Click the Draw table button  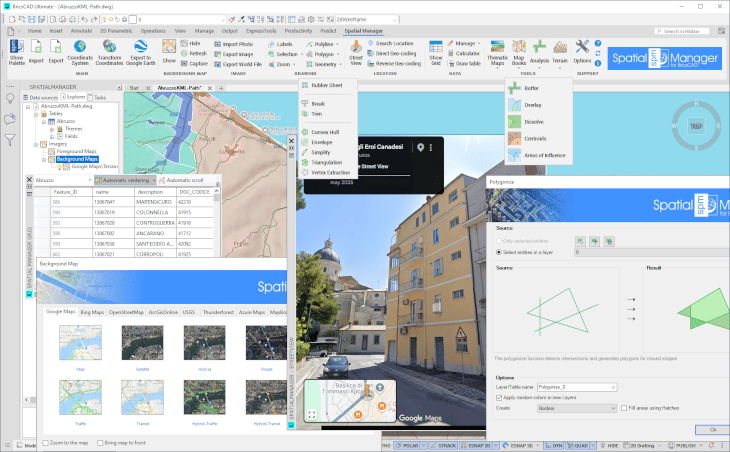(x=464, y=64)
